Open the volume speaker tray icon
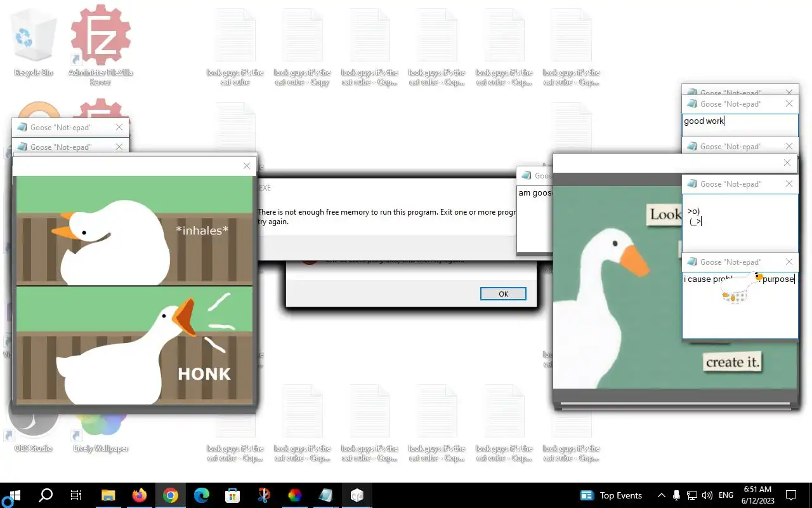 (x=707, y=495)
